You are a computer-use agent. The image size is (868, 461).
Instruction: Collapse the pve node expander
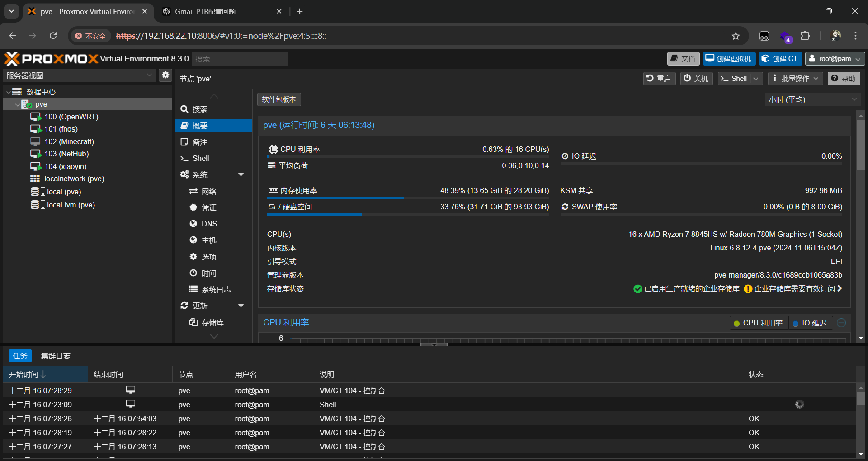tap(17, 104)
